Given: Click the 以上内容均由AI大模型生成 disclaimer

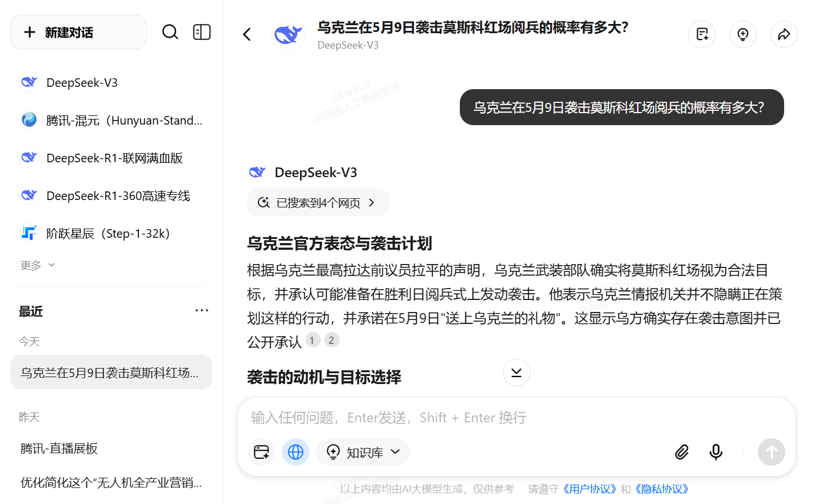Looking at the screenshot, I should pos(427,489).
